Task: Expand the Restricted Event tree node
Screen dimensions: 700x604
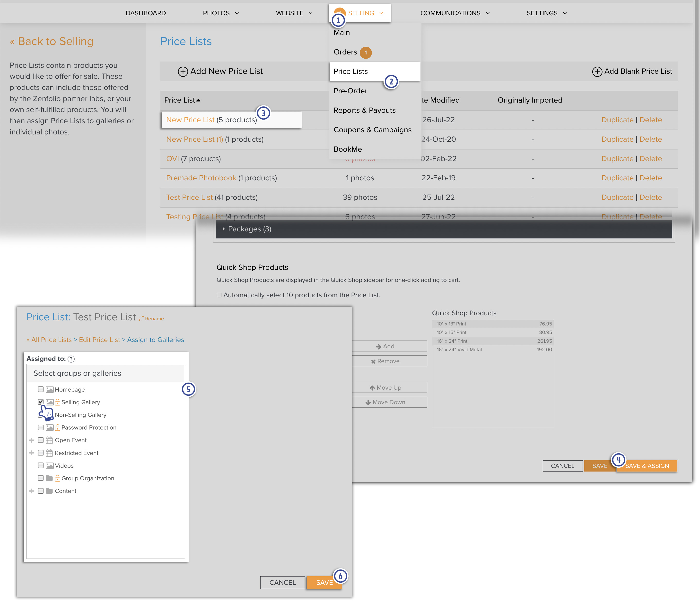Action: (x=31, y=453)
